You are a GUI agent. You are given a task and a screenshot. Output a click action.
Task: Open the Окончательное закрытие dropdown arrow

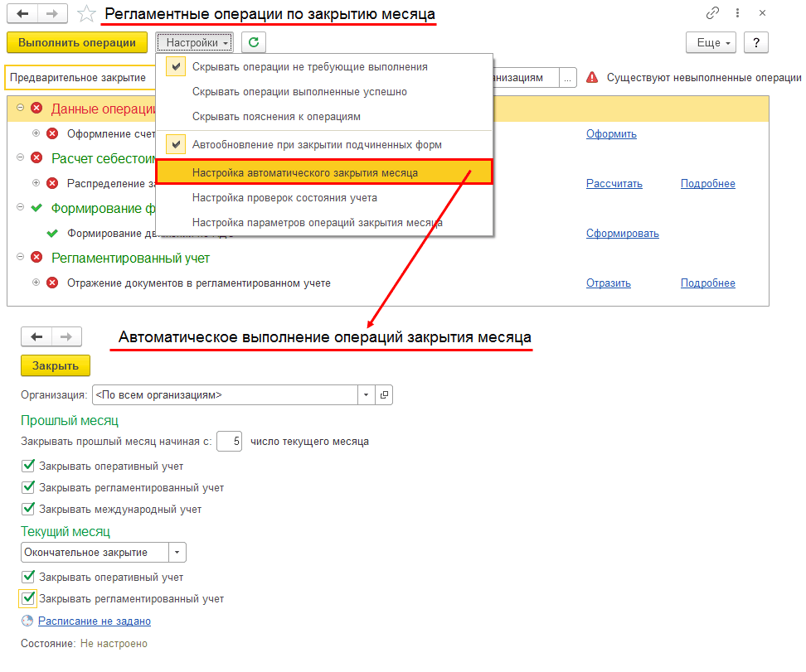click(177, 553)
